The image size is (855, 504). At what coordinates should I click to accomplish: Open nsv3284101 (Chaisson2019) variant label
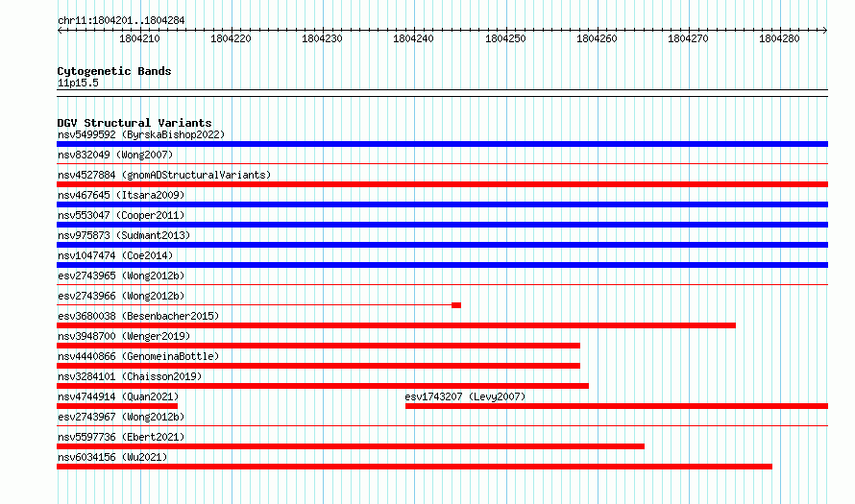click(130, 376)
